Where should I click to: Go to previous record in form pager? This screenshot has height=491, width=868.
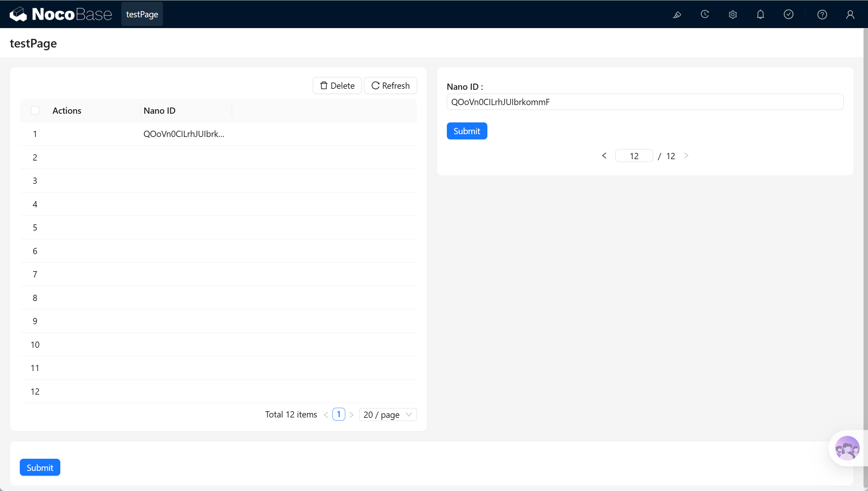604,156
